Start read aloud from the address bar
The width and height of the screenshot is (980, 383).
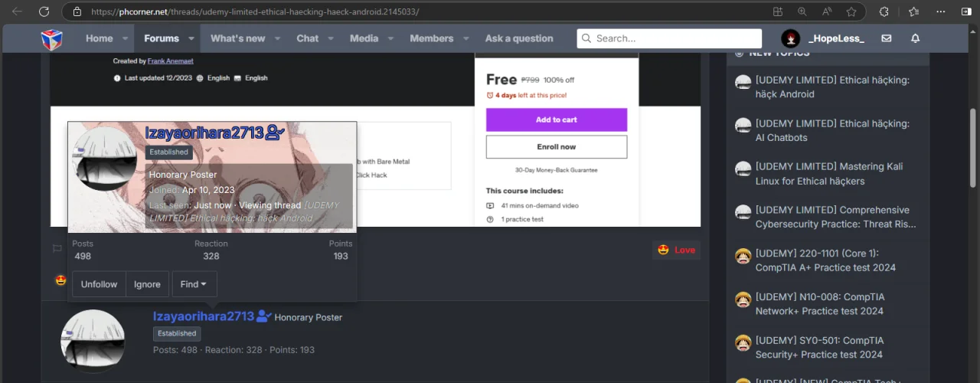827,11
